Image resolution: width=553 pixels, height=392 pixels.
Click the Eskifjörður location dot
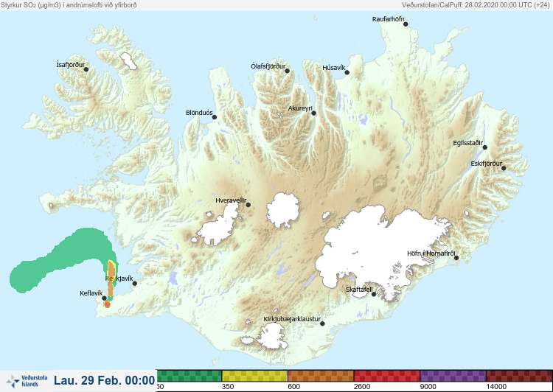point(504,169)
